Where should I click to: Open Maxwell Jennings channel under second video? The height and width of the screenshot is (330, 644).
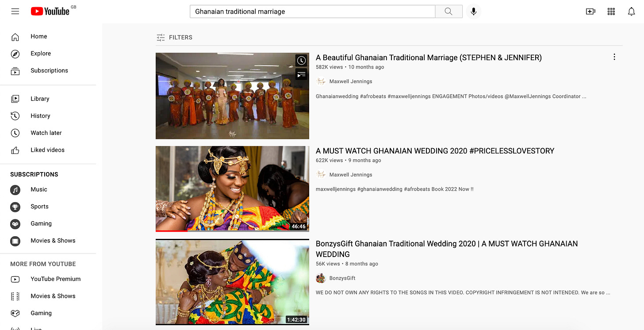pos(351,175)
